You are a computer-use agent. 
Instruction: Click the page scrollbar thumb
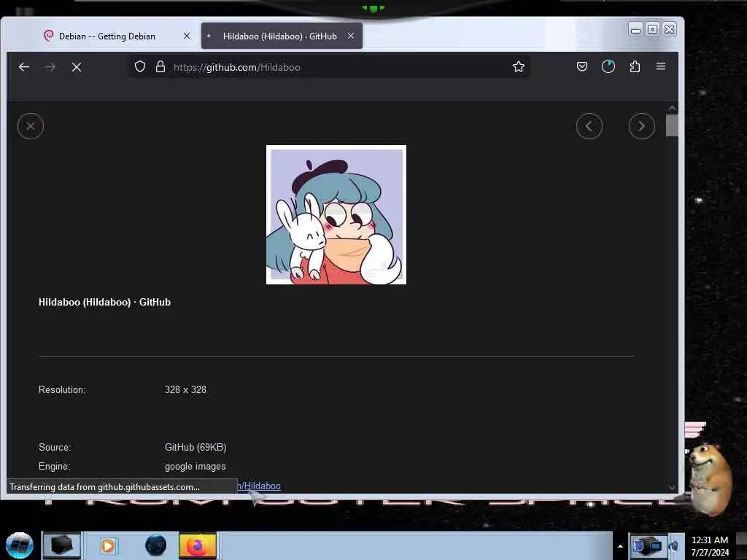[x=672, y=125]
